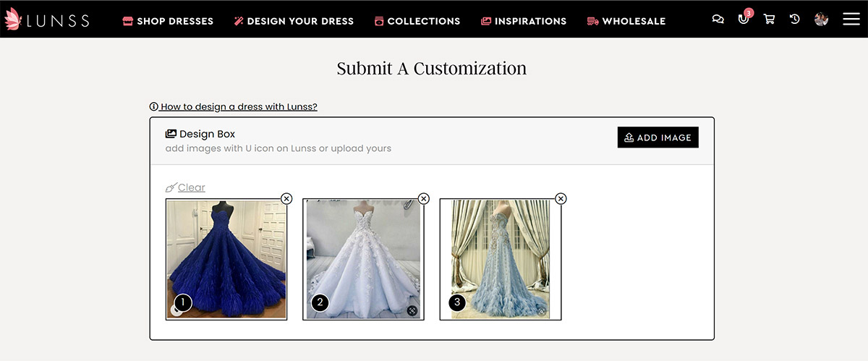Click the user profile avatar

click(x=821, y=20)
